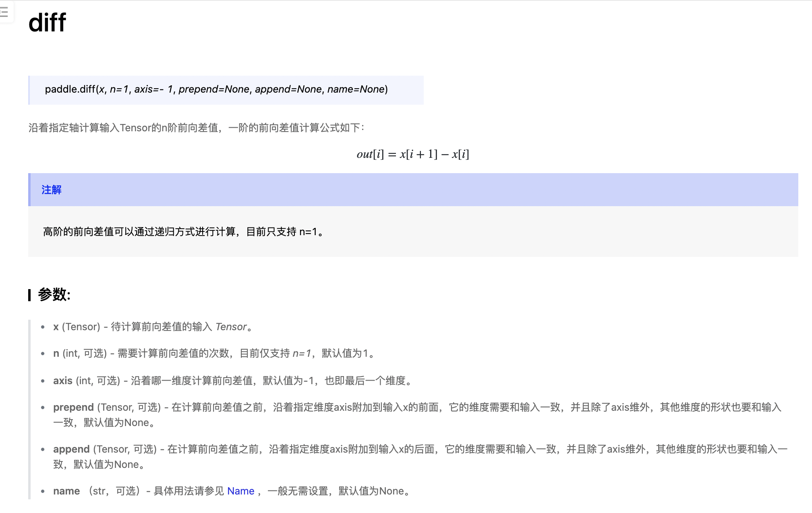Viewport: 812px width, 513px height.
Task: Click the diff page heading
Action: (47, 23)
